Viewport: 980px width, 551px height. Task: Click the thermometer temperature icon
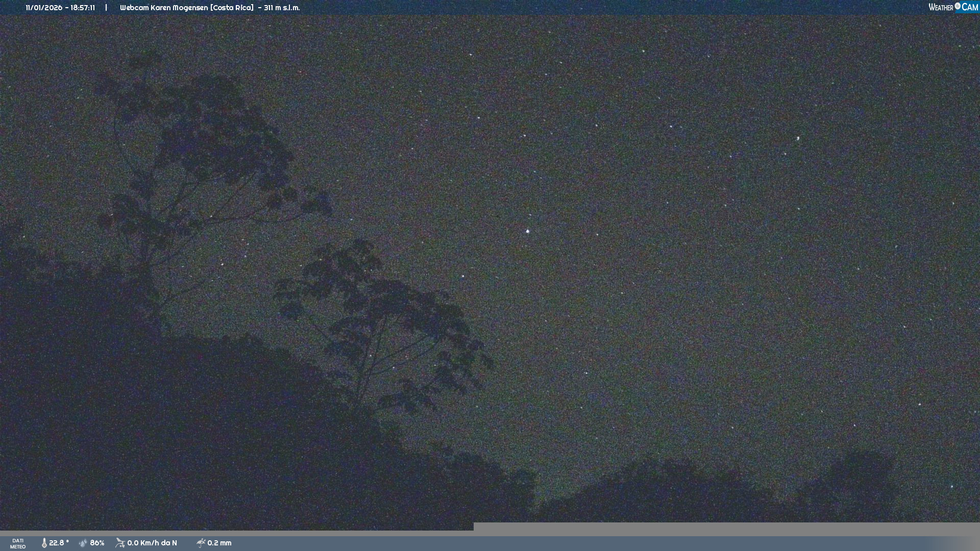point(44,543)
